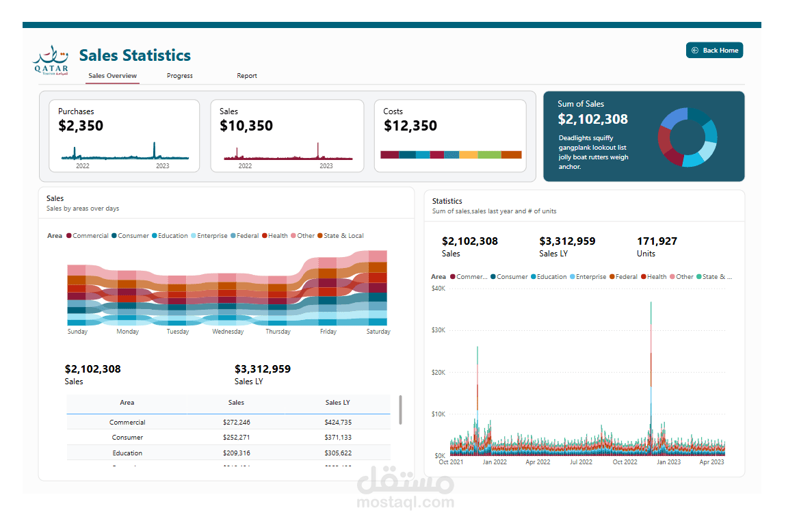812x521 pixels.
Task: Click Other legend marker in Sales chart
Action: pyautogui.click(x=293, y=236)
